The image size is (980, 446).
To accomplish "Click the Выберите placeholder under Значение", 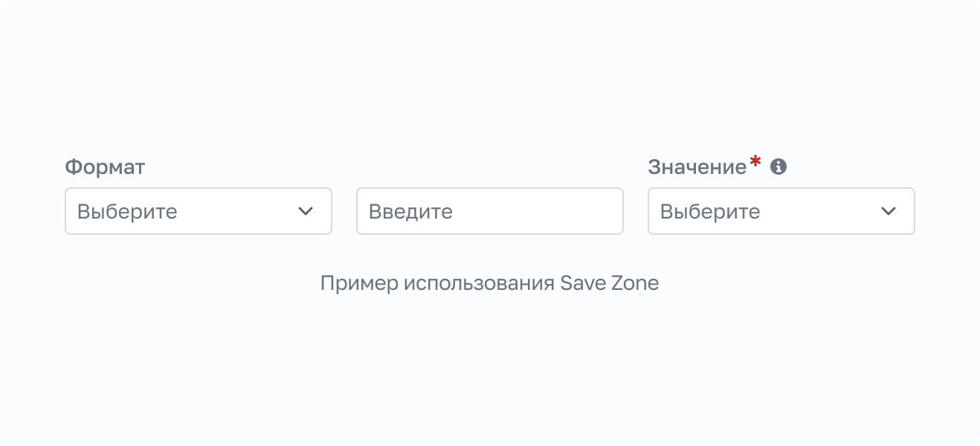I will [710, 212].
